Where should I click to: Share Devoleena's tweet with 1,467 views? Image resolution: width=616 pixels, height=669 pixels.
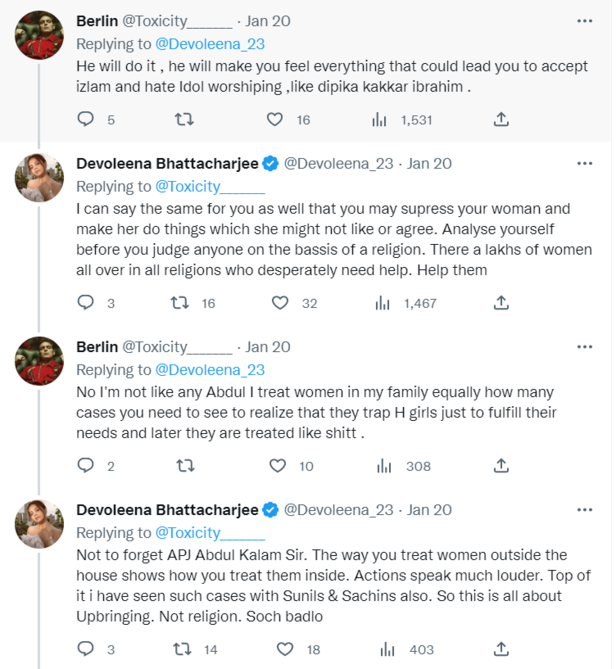point(501,303)
